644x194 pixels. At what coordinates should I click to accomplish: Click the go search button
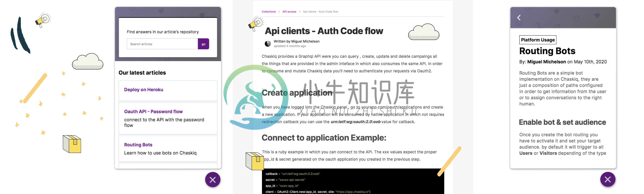tap(203, 44)
